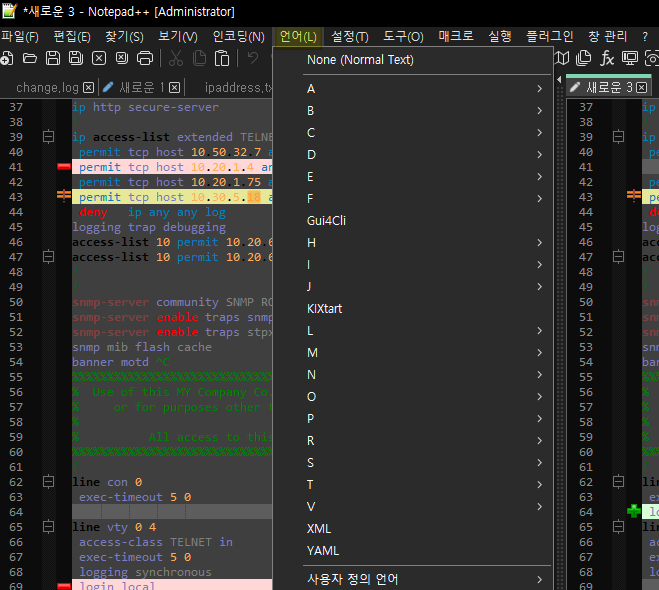Close the 새로운 1 tab with its X

point(174,87)
